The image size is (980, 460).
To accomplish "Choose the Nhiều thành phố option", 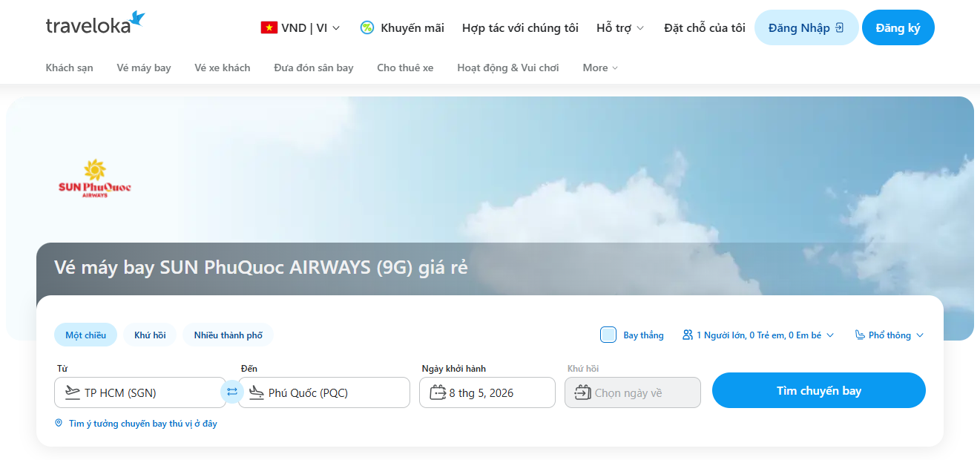I will (x=228, y=335).
